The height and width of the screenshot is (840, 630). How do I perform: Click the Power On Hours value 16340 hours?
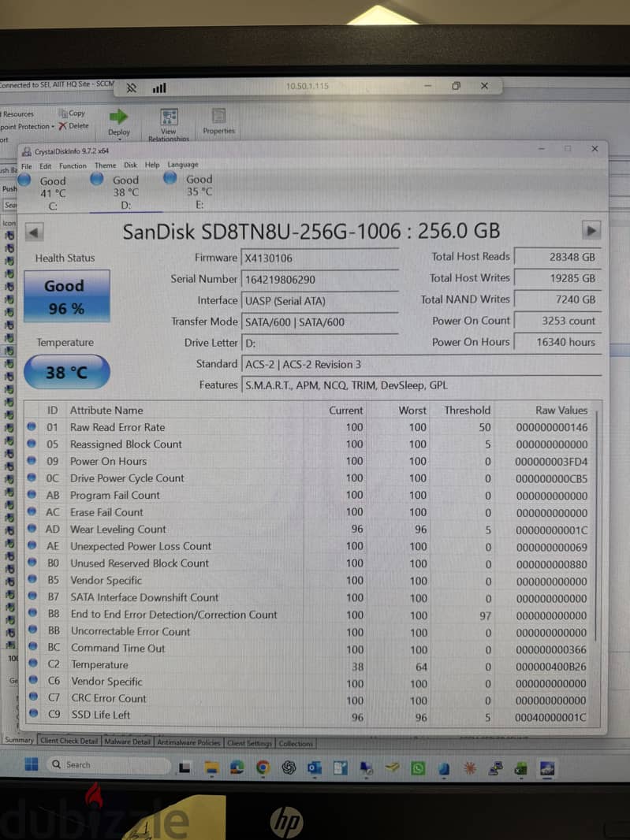pos(557,342)
